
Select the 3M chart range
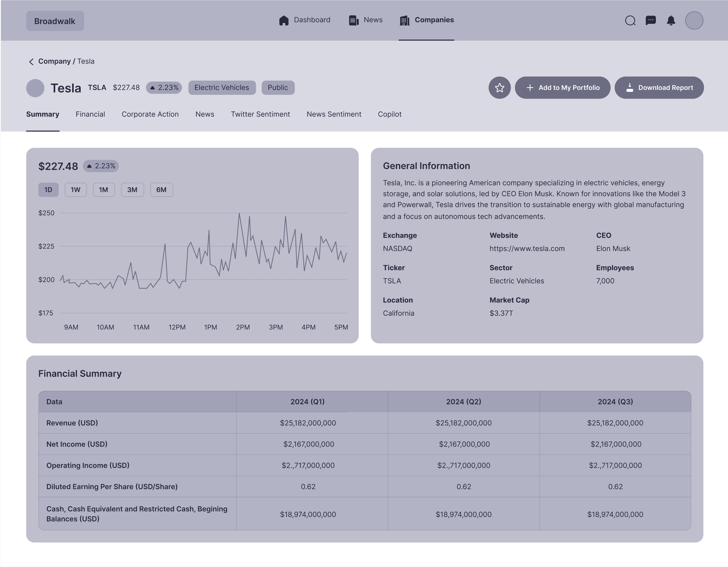point(132,190)
